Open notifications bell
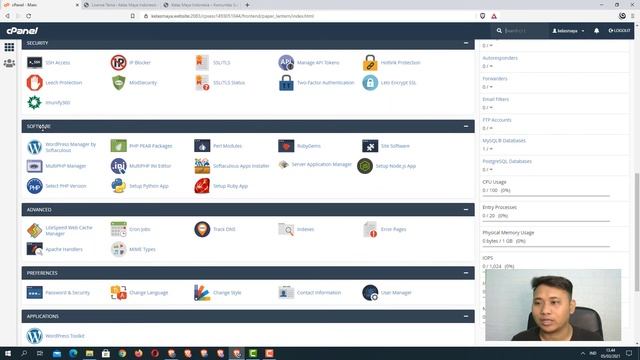This screenshot has height=360, width=640. click(596, 31)
